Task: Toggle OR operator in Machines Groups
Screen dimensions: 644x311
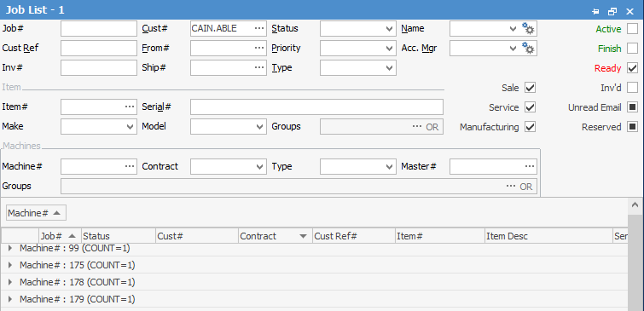Action: (526, 187)
